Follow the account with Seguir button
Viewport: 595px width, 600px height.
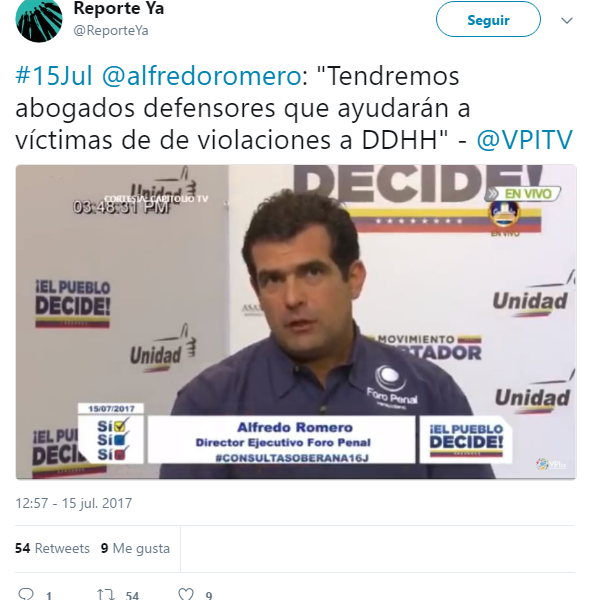[488, 20]
